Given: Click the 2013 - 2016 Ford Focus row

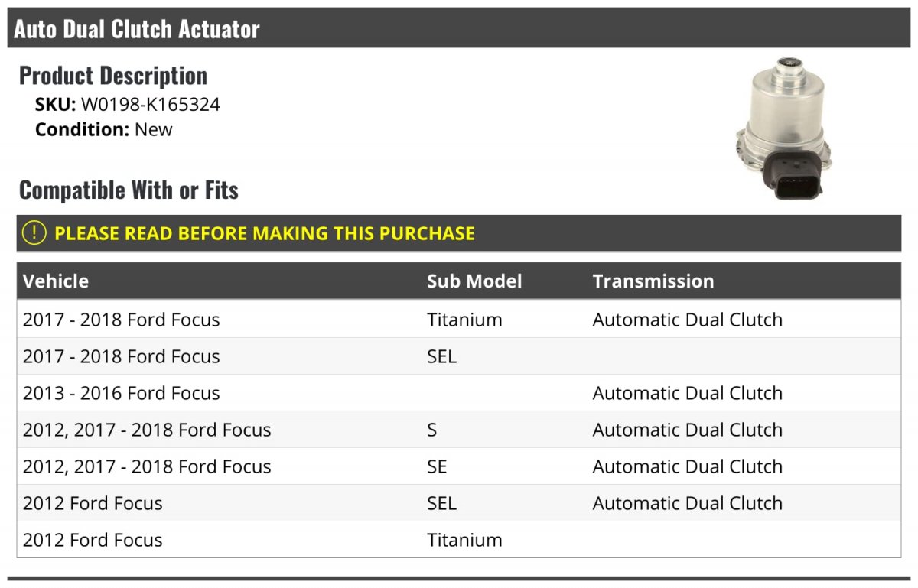Looking at the screenshot, I should [459, 393].
